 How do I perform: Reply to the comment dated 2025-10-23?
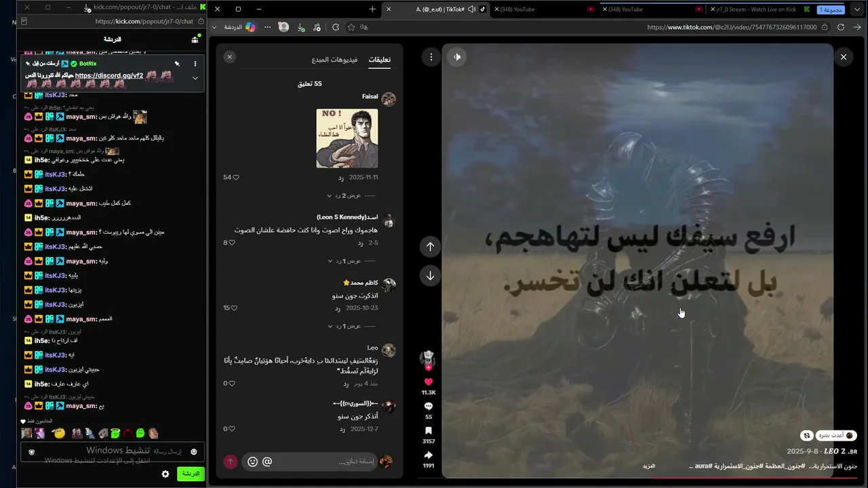pyautogui.click(x=337, y=308)
